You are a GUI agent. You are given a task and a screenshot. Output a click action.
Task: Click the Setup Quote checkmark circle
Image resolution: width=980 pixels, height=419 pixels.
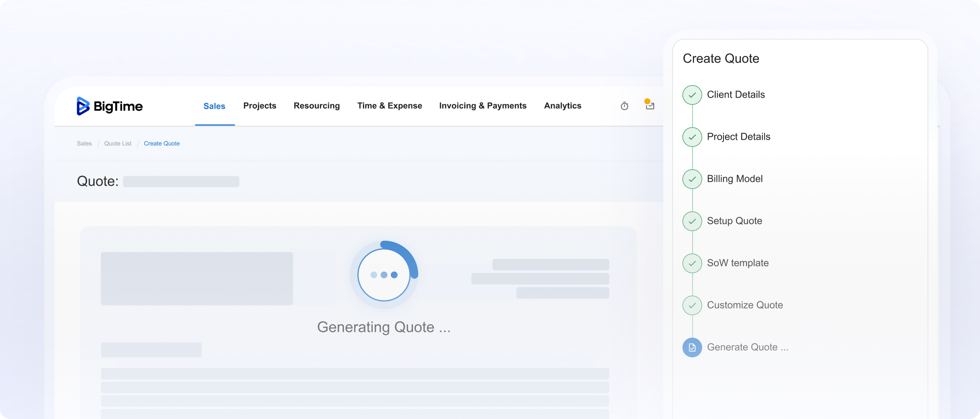click(x=692, y=221)
